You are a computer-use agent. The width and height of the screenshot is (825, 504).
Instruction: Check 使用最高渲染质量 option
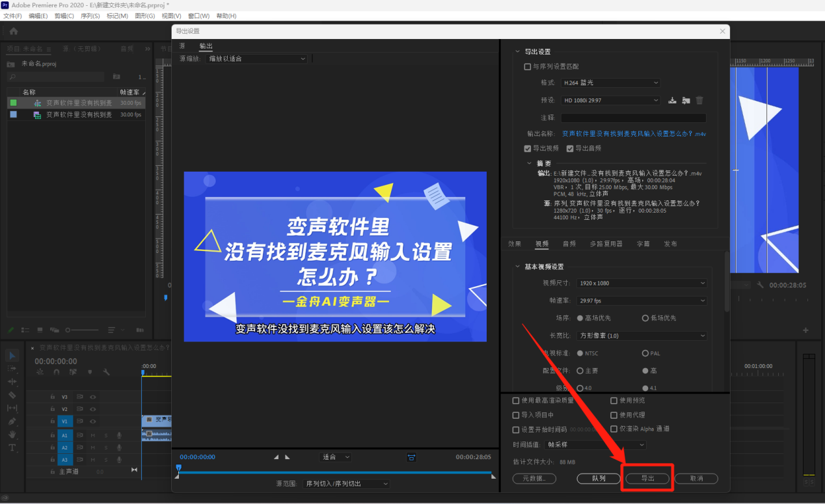tap(516, 401)
